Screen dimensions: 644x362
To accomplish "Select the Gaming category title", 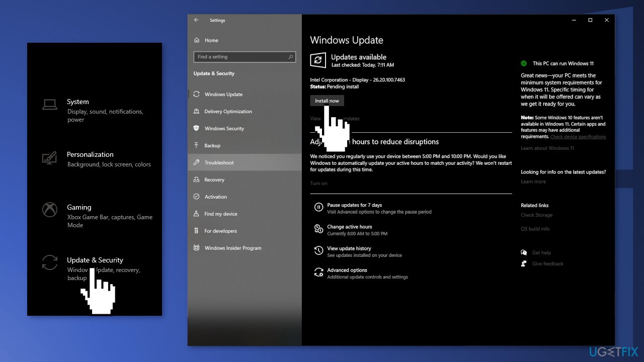I will point(79,207).
